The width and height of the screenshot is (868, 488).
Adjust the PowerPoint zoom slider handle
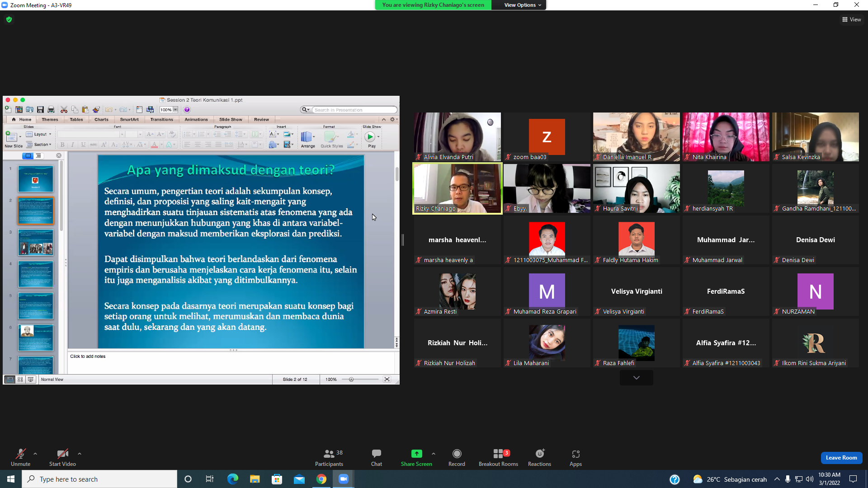pyautogui.click(x=351, y=380)
